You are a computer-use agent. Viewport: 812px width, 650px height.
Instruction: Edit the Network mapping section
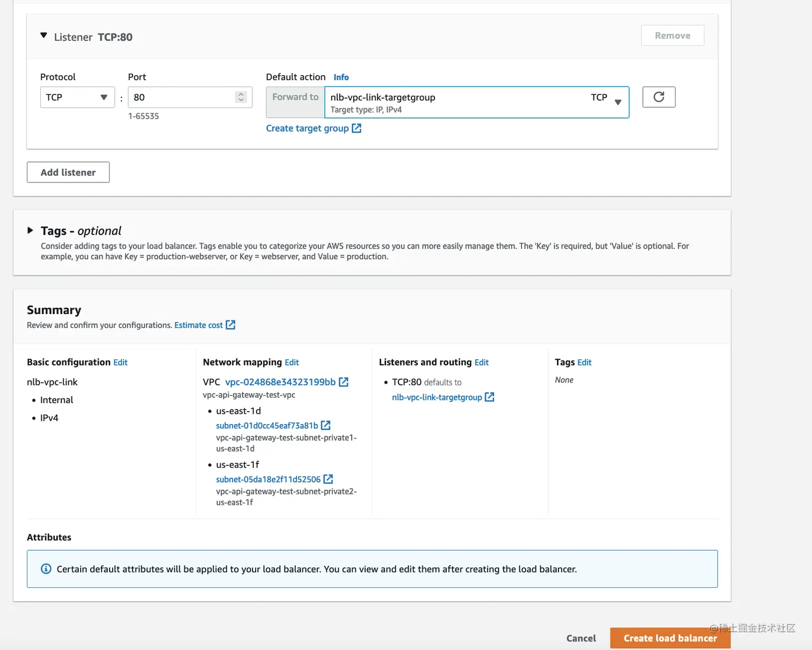tap(292, 362)
